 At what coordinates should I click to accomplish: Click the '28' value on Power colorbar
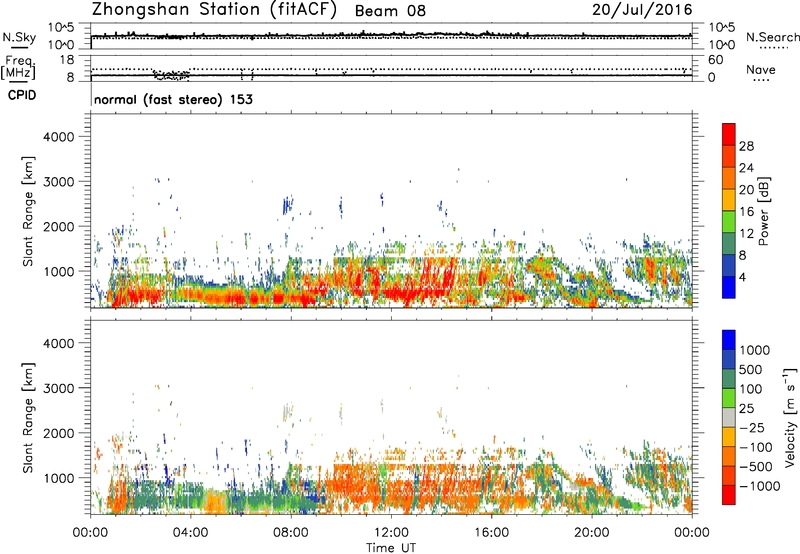tap(746, 146)
